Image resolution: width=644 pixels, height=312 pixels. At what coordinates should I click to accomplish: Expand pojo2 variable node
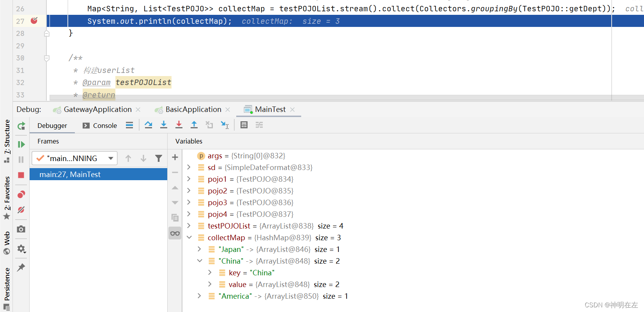189,191
